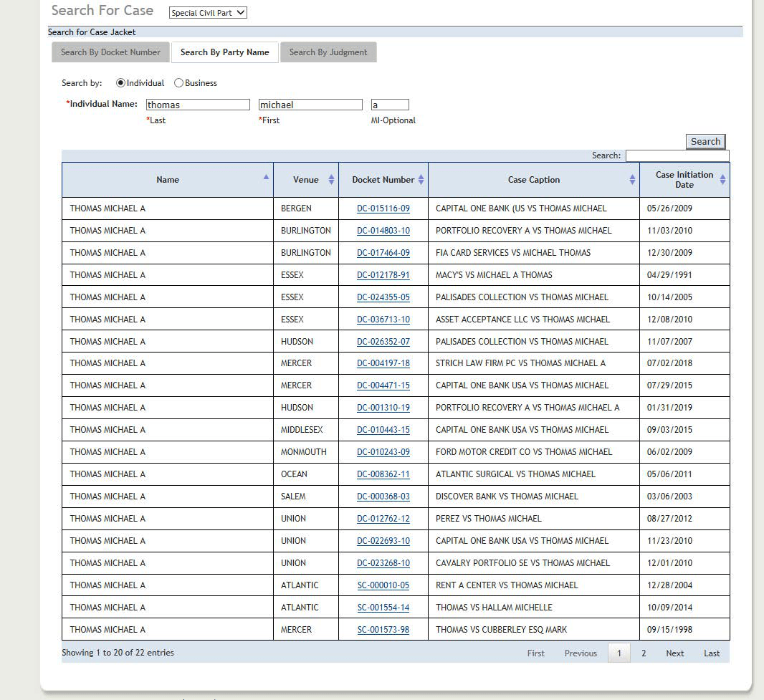Image resolution: width=764 pixels, height=700 pixels.
Task: Go to page 2 of results
Action: click(x=644, y=653)
